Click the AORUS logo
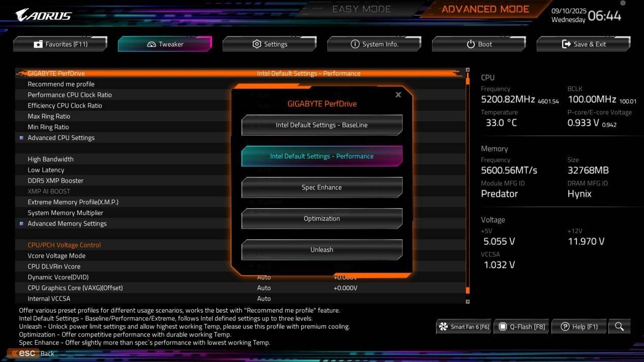Viewport: 644px width, 362px height. [44, 15]
